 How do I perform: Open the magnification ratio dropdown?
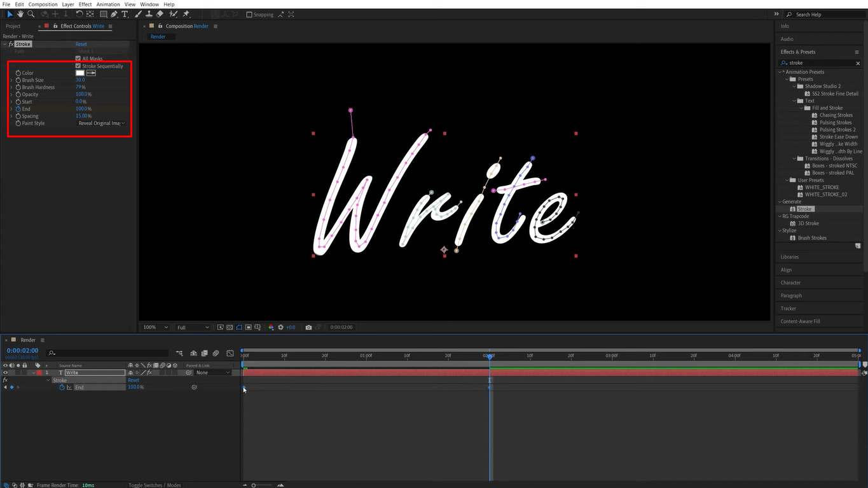point(155,327)
